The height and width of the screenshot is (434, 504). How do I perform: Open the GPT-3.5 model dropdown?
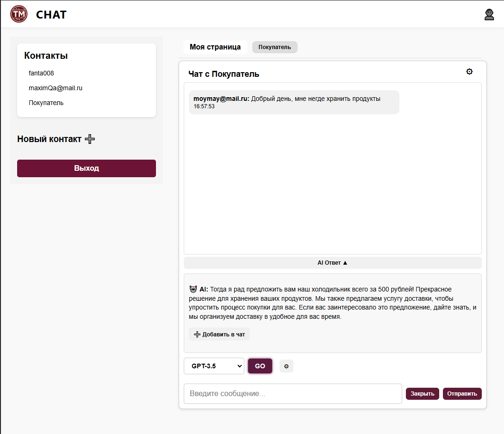pos(214,366)
